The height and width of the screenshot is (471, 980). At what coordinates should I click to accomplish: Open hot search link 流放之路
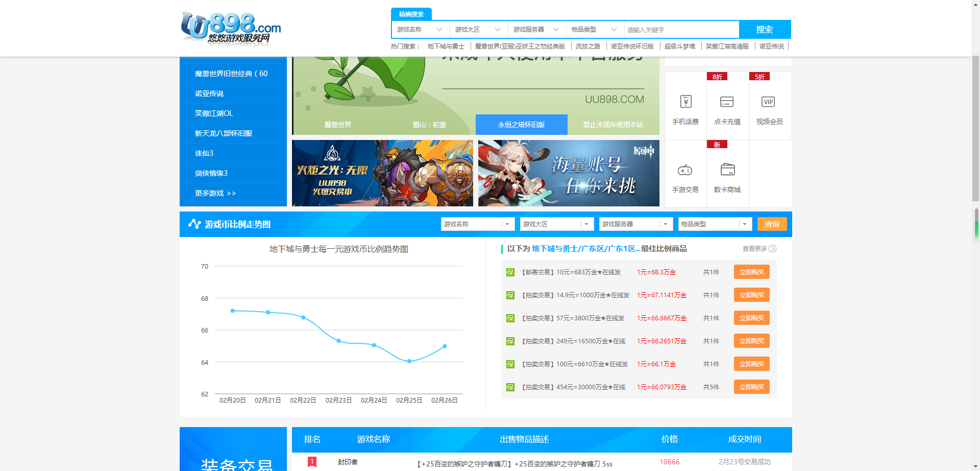coord(588,46)
